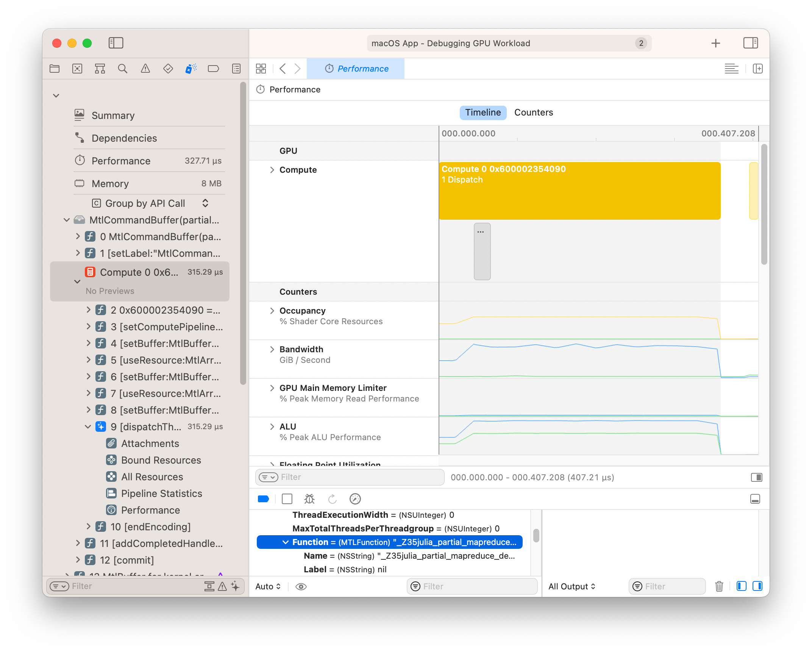The image size is (812, 653).
Task: Change the All Output filter selector
Action: [572, 586]
